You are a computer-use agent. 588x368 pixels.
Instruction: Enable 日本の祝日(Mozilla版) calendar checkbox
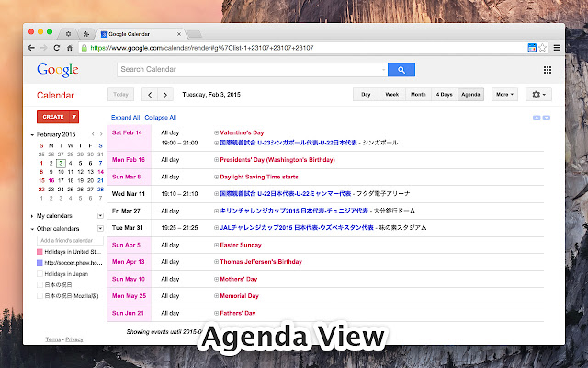pyautogui.click(x=40, y=296)
